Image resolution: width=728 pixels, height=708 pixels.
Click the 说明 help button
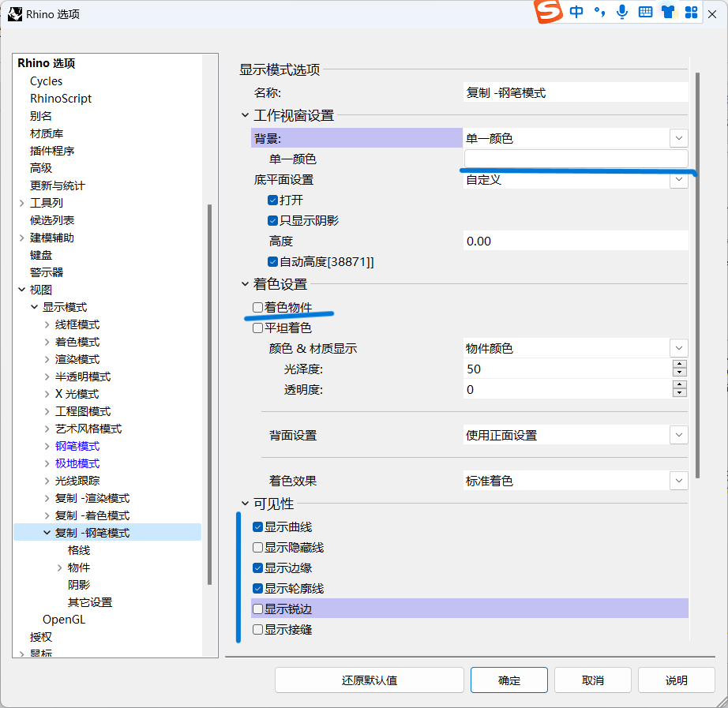[x=677, y=680]
